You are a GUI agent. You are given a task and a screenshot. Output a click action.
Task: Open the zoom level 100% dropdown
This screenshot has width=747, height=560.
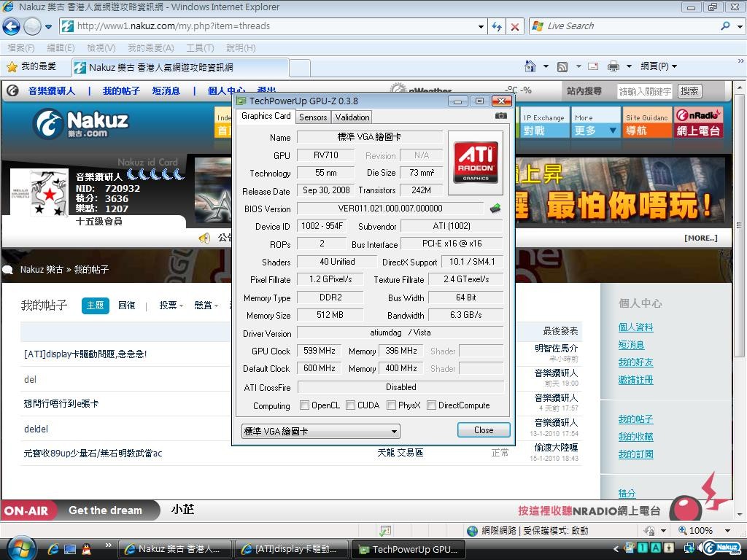pyautogui.click(x=727, y=531)
